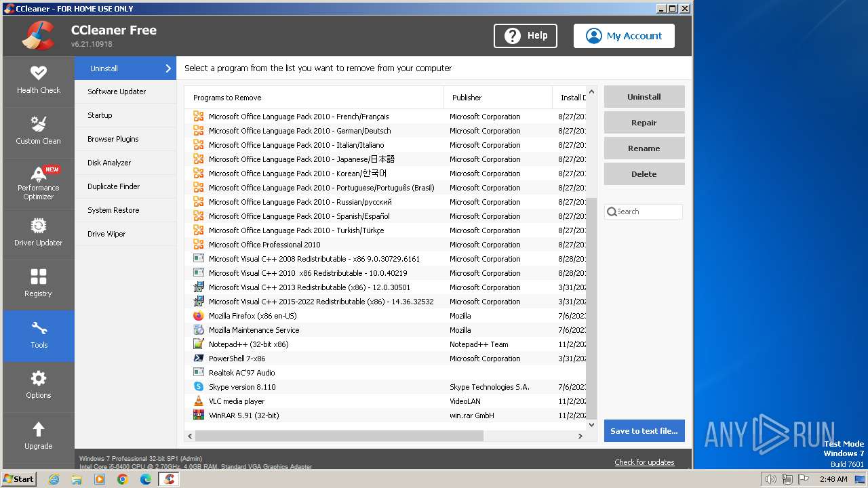Open the System Restore tool
This screenshot has height=488, width=868.
pos(125,210)
